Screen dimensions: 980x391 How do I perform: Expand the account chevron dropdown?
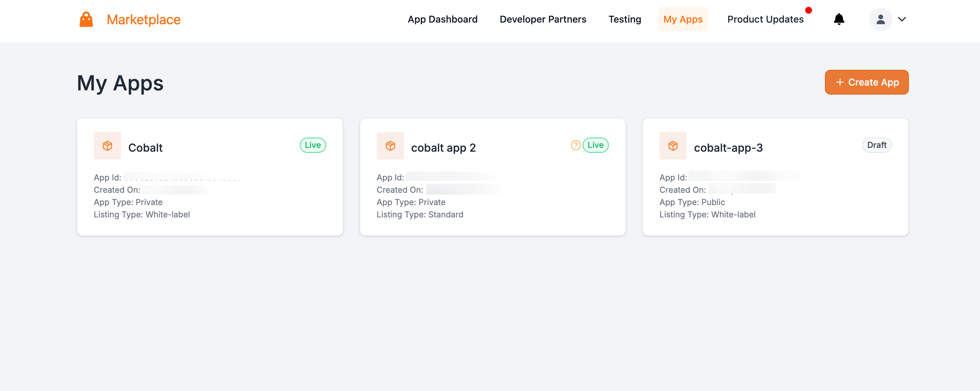902,19
